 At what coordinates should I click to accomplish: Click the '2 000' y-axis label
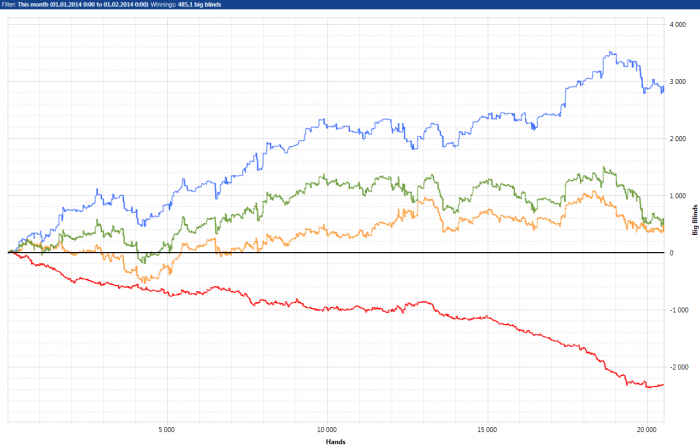point(678,139)
